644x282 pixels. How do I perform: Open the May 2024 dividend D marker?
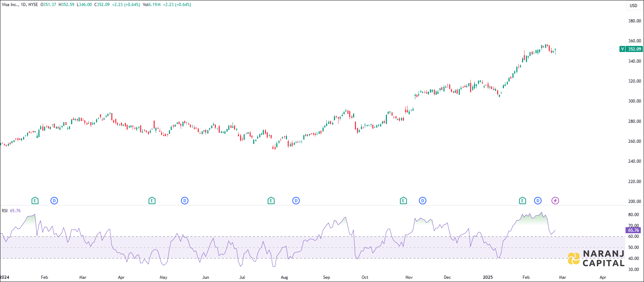point(185,201)
